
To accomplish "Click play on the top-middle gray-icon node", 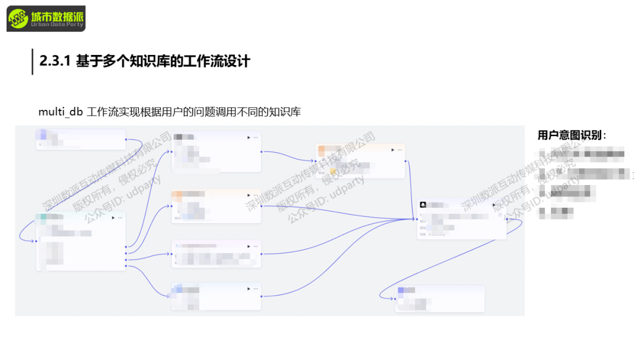I will pos(249,137).
